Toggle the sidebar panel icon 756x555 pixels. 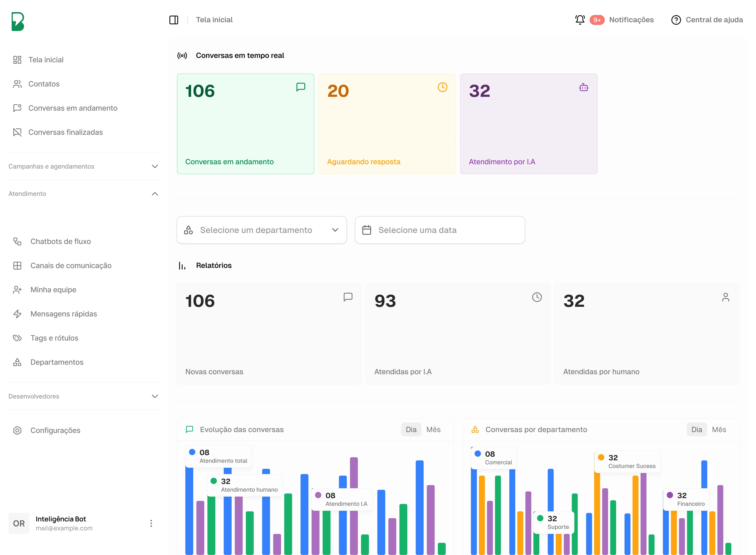pos(174,20)
